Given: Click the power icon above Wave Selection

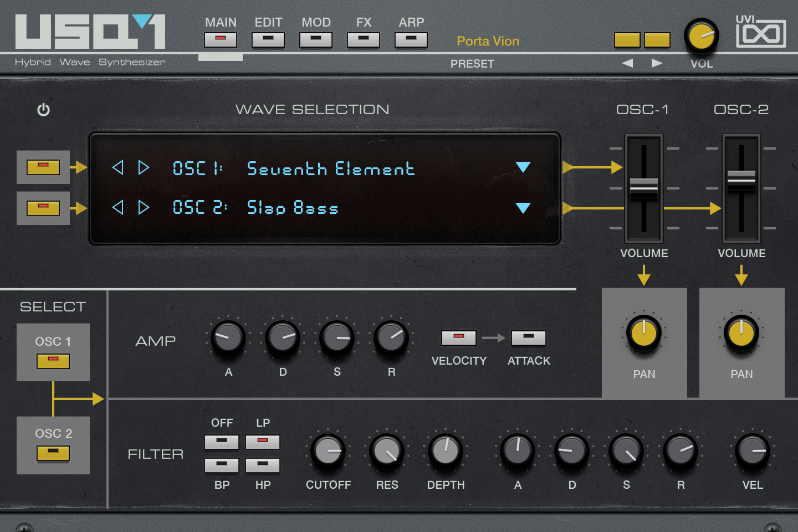Looking at the screenshot, I should click(x=44, y=109).
